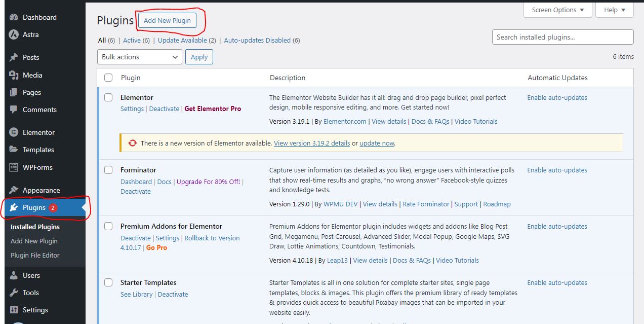Click the Dashboard gauge icon in sidebar
Image resolution: width=644 pixels, height=324 pixels.
point(14,17)
